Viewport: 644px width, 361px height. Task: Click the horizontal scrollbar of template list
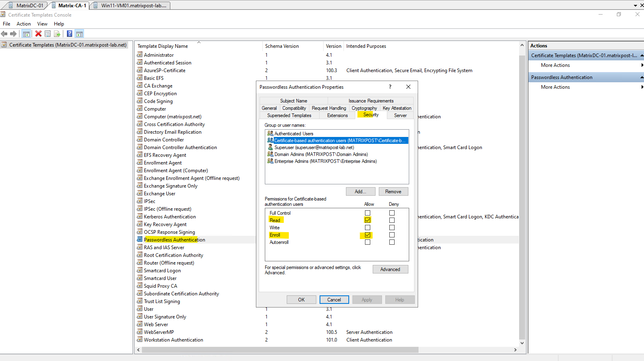click(x=280, y=350)
